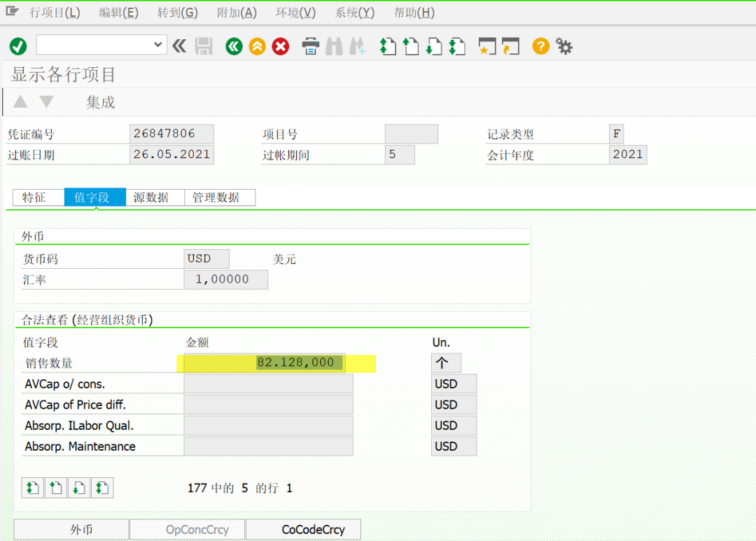Click value field last page icon at bottom
The image size is (756, 541).
[x=102, y=488]
